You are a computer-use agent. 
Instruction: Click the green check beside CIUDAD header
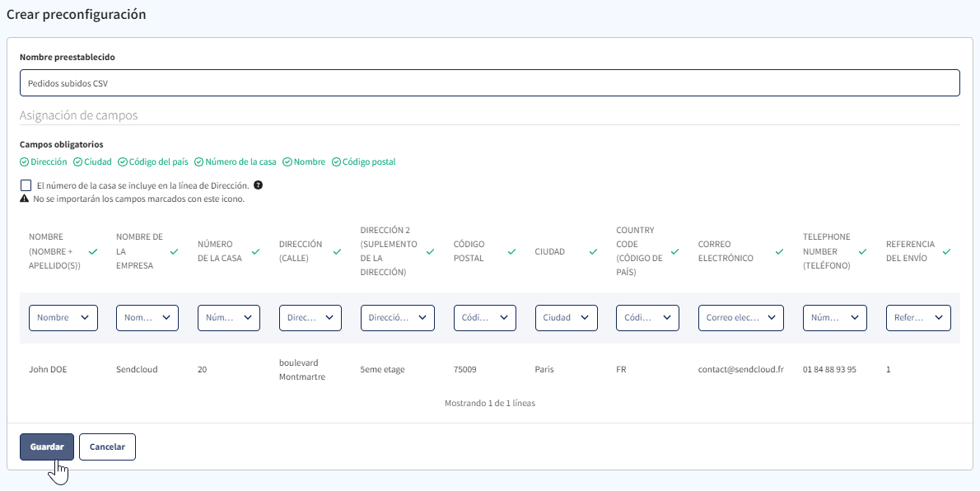click(x=593, y=251)
